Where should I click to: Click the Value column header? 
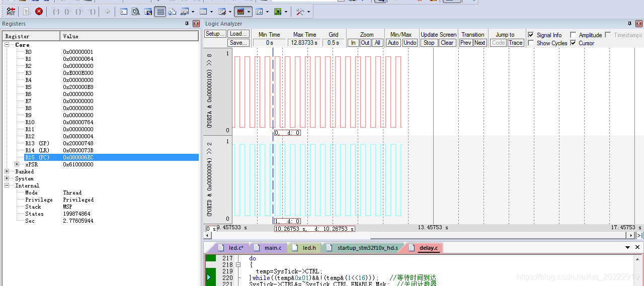coord(129,36)
